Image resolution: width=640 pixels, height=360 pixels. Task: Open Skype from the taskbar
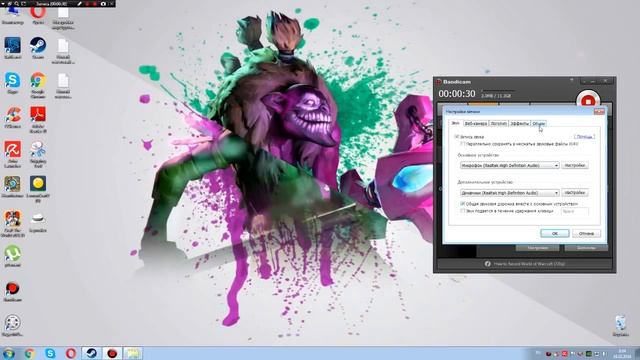[50, 353]
